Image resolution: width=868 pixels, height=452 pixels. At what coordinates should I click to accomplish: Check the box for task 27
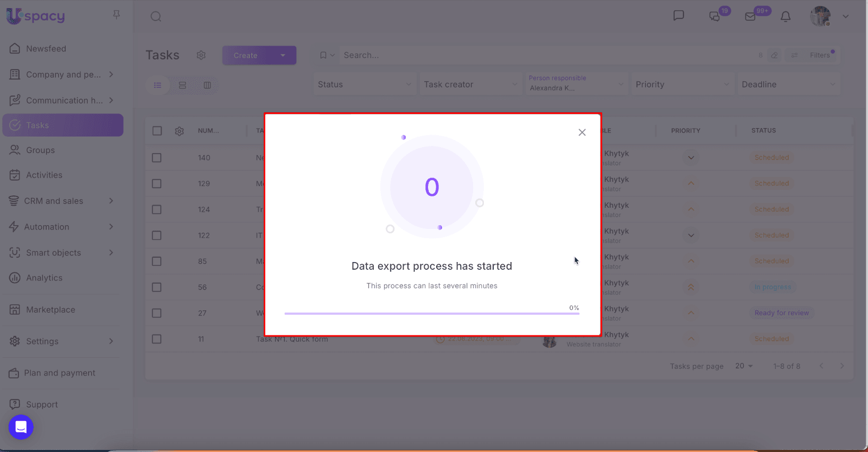[157, 313]
